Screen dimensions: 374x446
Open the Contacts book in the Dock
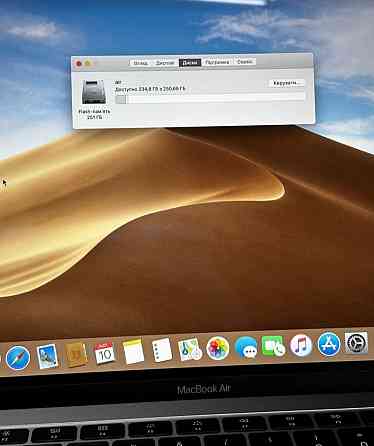[76, 354]
